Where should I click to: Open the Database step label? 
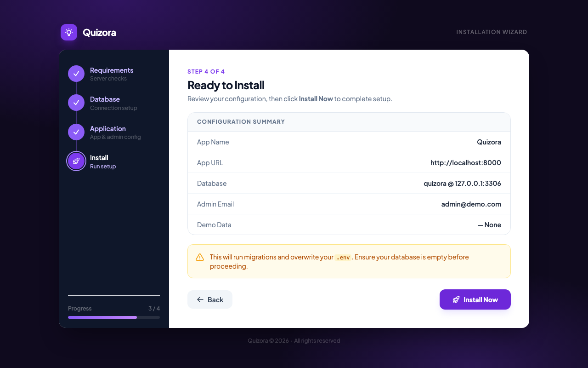[x=105, y=99]
